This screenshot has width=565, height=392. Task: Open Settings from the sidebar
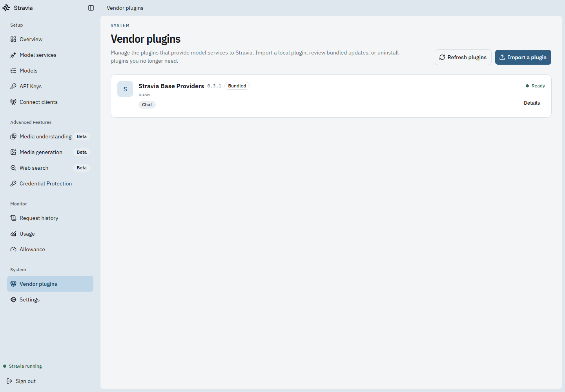(x=50, y=299)
